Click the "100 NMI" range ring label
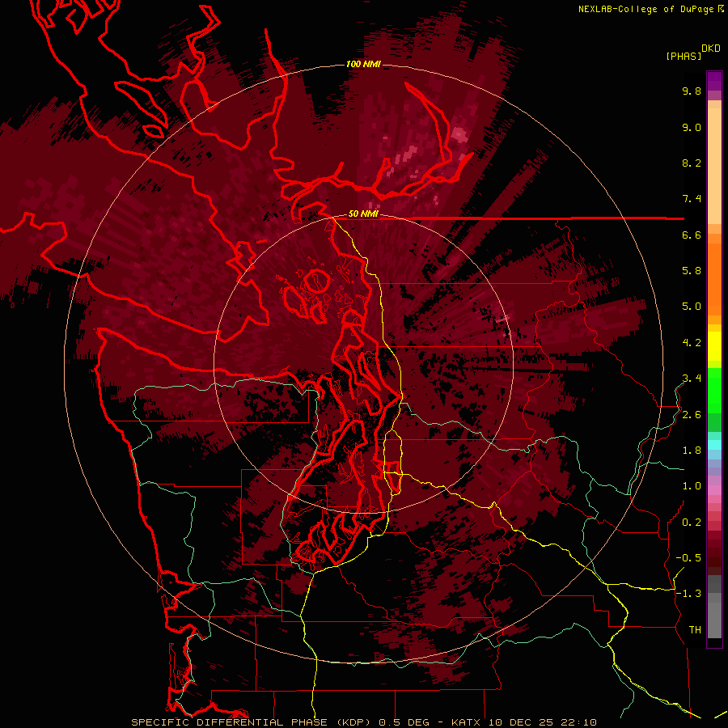This screenshot has width=728, height=728. 363,64
